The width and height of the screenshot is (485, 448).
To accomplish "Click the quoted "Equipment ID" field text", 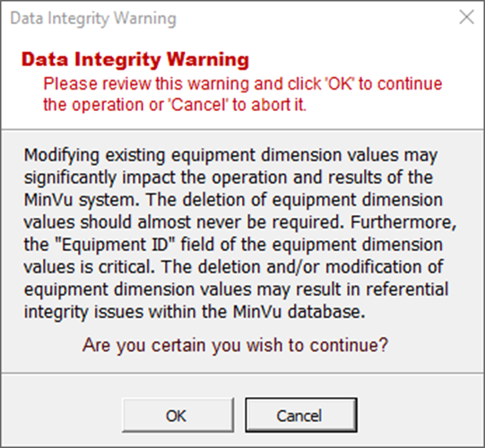I will pos(115,246).
